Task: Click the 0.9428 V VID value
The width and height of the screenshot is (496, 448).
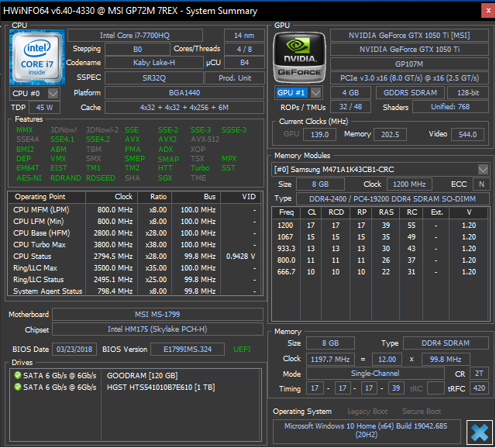Action: (x=240, y=257)
